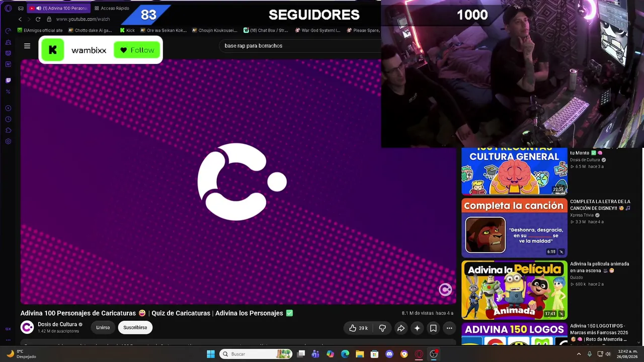This screenshot has width=644, height=362.
Task: Share the video via arrow icon
Action: (401, 328)
